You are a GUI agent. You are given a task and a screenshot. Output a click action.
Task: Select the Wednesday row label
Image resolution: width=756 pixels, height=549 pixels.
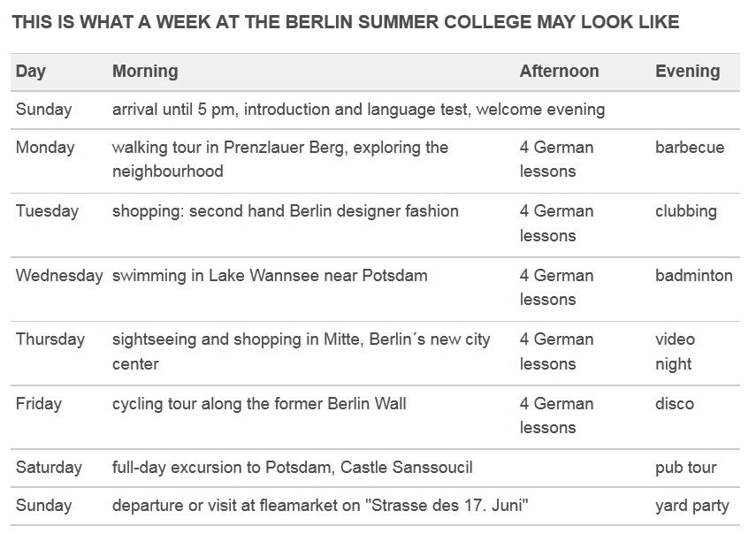click(x=59, y=276)
